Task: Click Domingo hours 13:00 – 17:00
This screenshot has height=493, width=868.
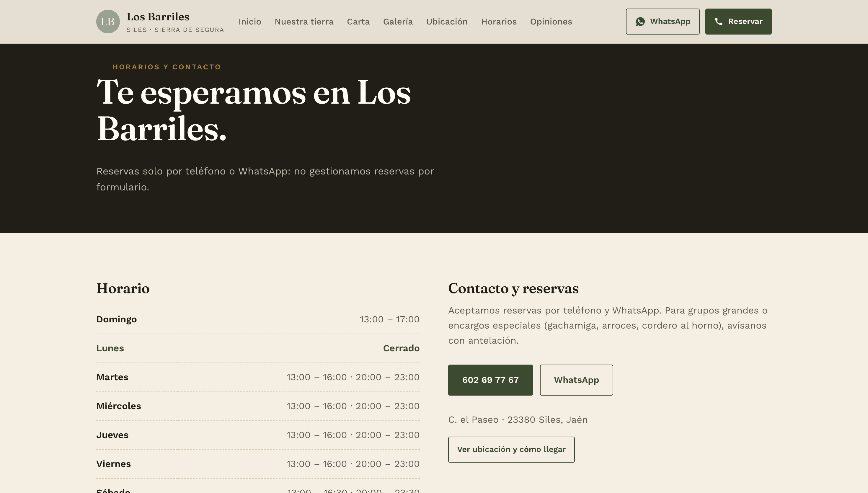Action: 389,319
